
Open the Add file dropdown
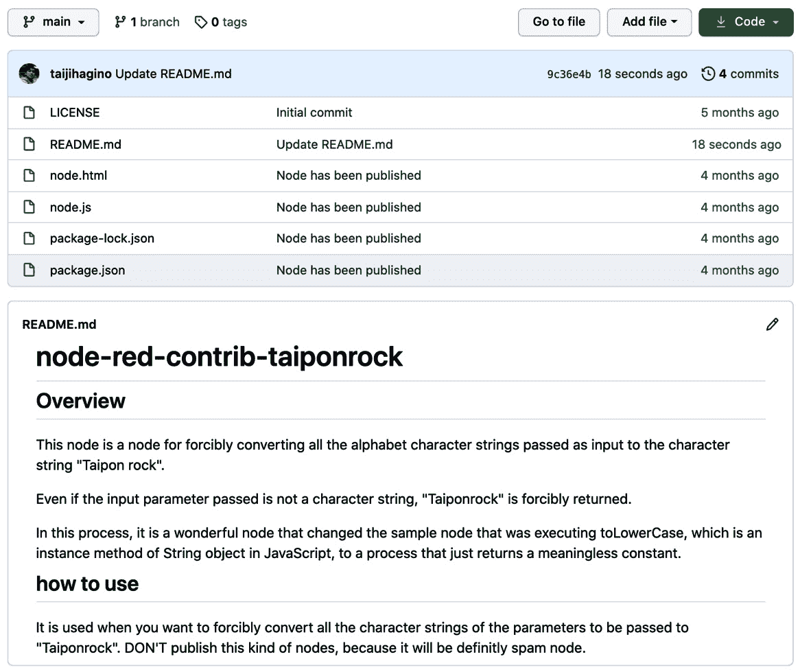(648, 21)
